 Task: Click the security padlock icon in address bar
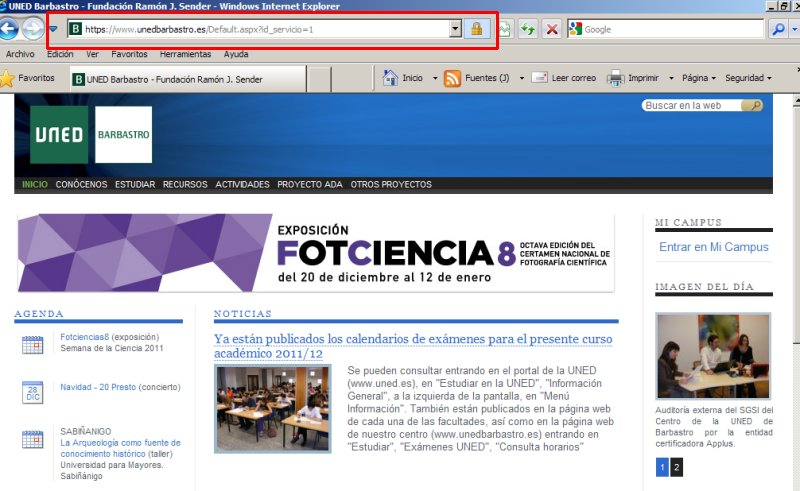coord(476,29)
